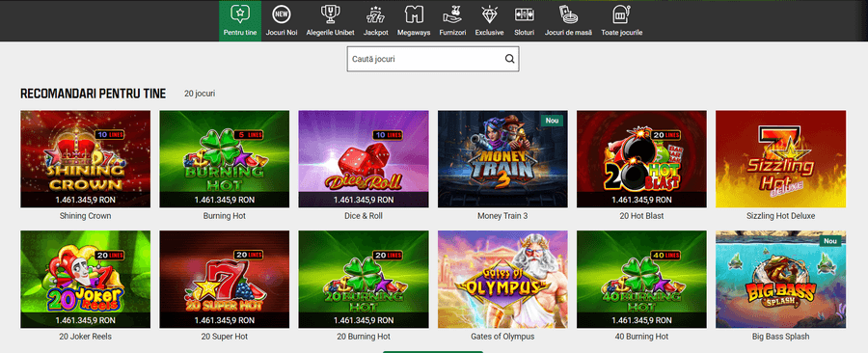Click the Sloturi slot machine icon
The image size is (868, 353).
(x=525, y=14)
